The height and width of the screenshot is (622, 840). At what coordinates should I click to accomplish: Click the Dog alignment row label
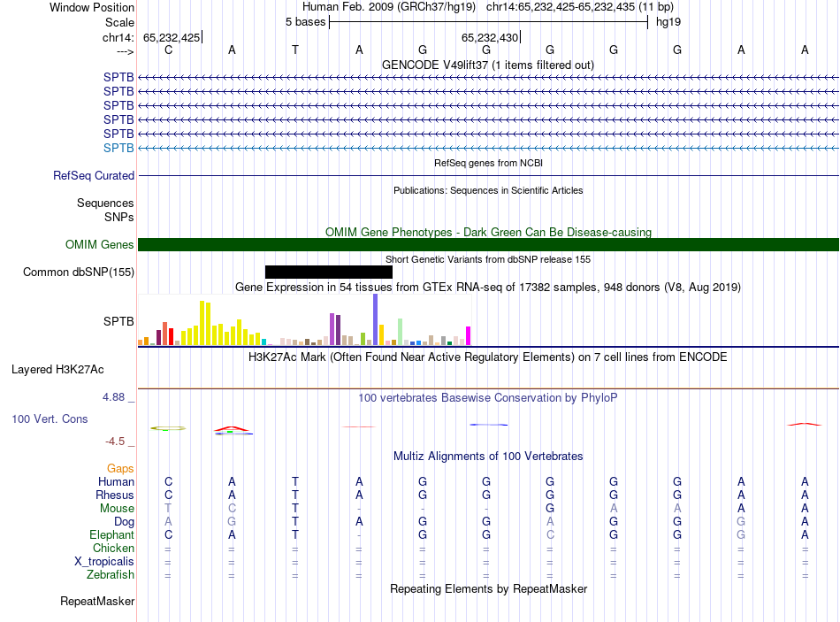124,522
